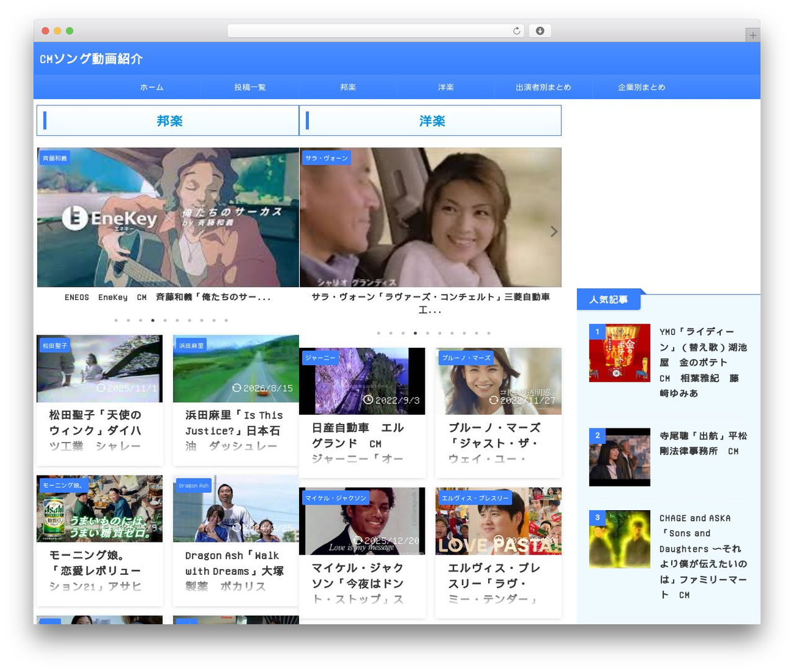
Task: Select the active dot of 洋楽 carousel
Action: (x=415, y=333)
